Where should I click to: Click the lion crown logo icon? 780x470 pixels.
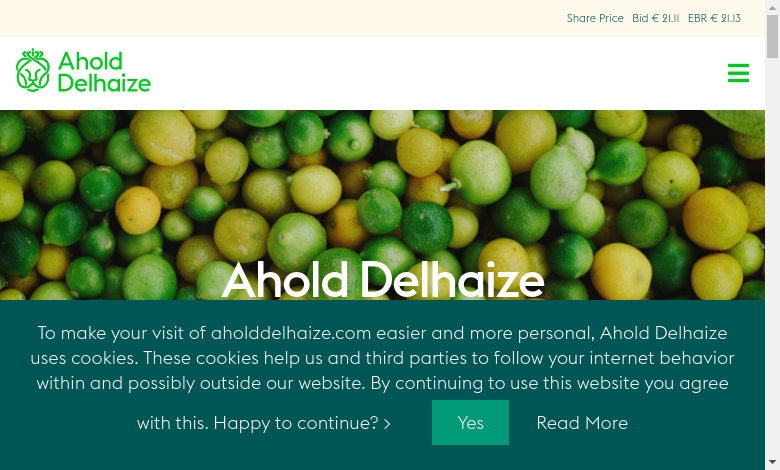pyautogui.click(x=33, y=71)
